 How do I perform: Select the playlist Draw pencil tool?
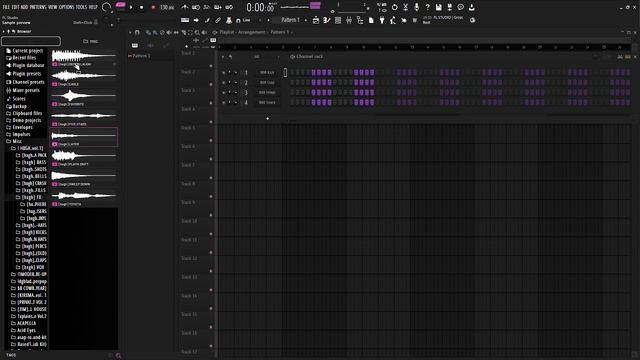[149, 32]
